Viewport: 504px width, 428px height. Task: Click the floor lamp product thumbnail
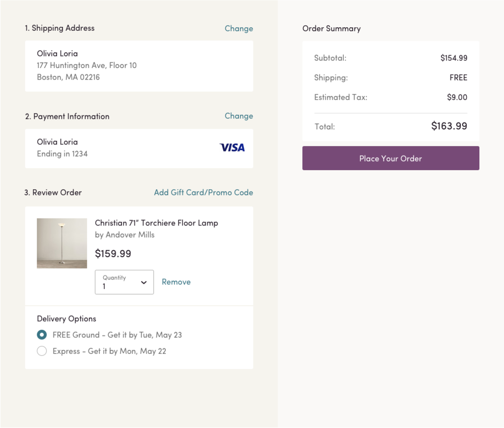pos(61,243)
